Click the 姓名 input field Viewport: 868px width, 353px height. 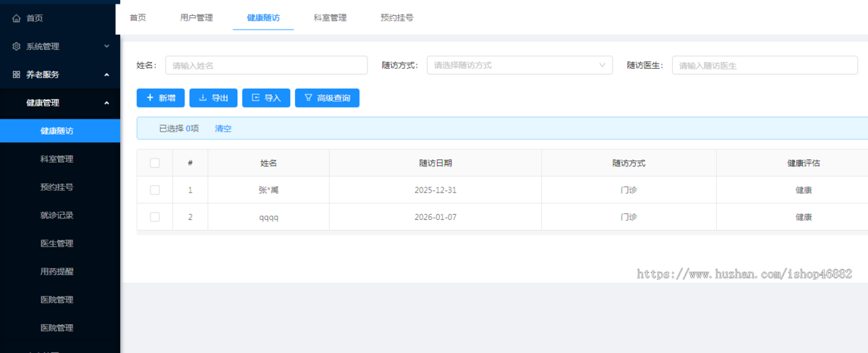[266, 65]
